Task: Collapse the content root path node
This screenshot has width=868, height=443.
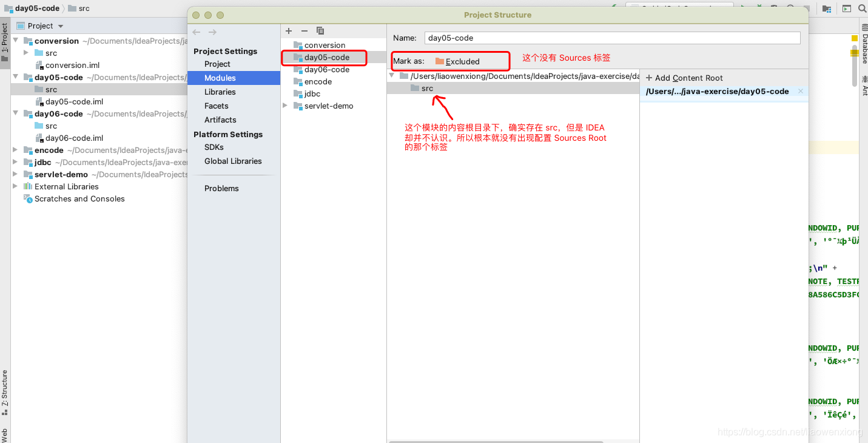Action: point(392,76)
